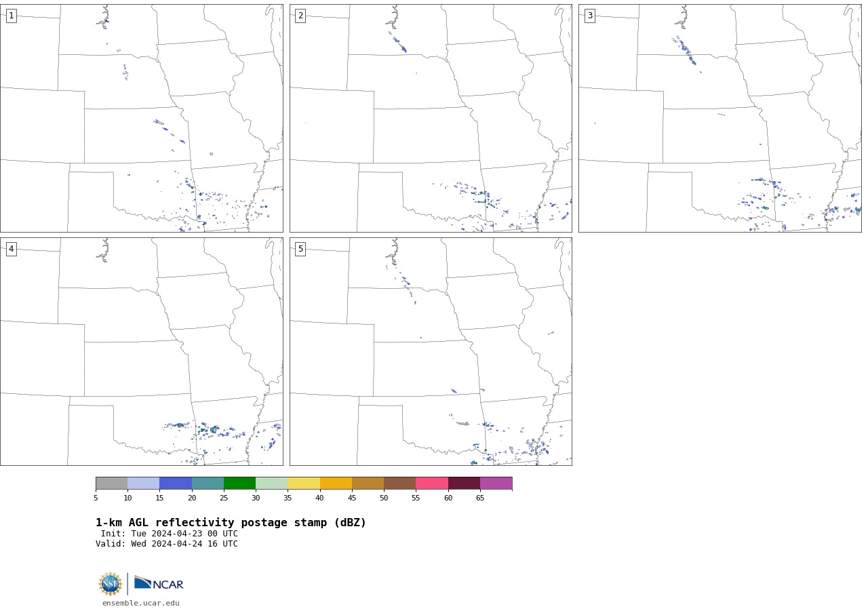Image resolution: width=868 pixels, height=611 pixels.
Task: Click the panel number 1 label
Action: click(x=11, y=16)
